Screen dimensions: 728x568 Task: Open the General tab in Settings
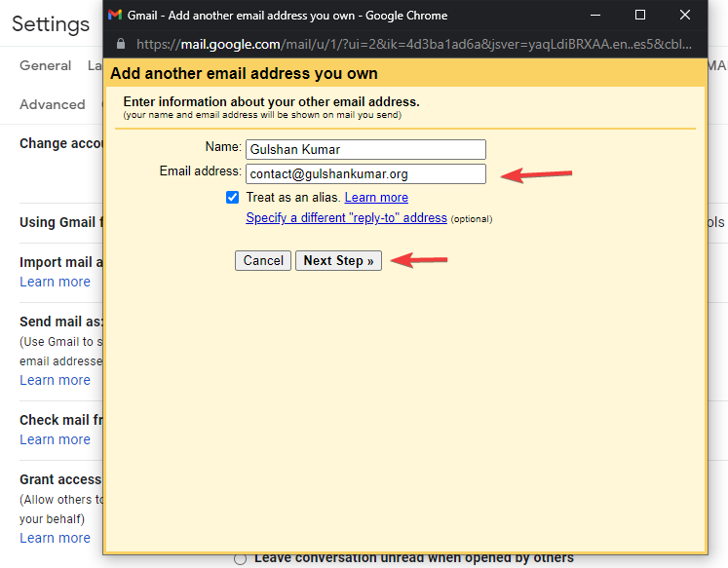(x=46, y=65)
